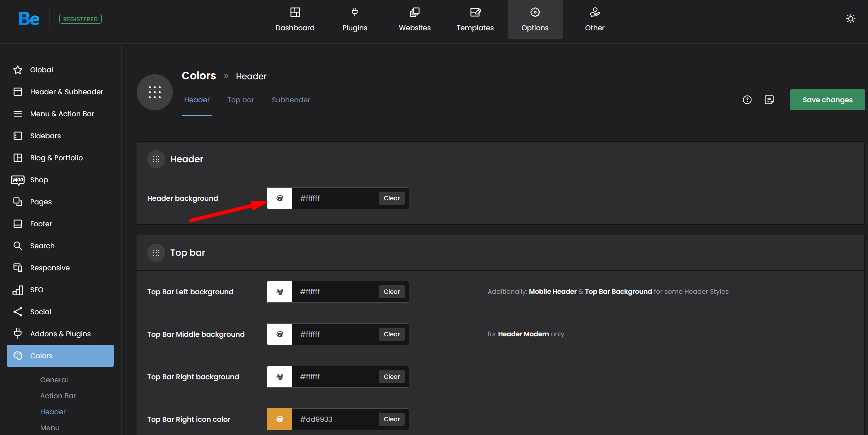Click the REGISTERED badge
Screen dimensions: 868x435
pos(80,19)
